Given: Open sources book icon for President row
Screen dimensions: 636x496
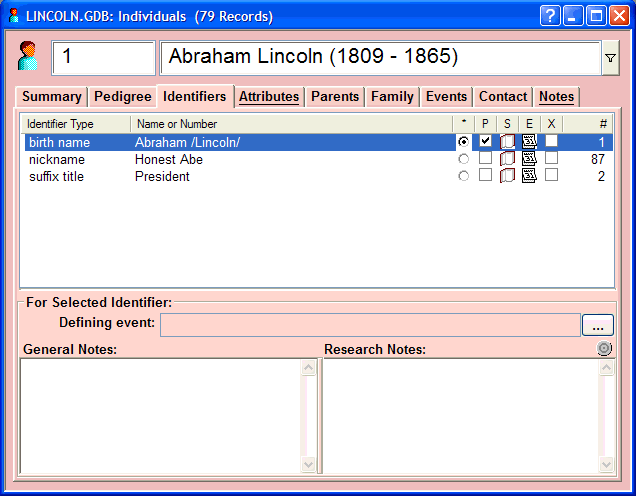Looking at the screenshot, I should click(x=507, y=176).
